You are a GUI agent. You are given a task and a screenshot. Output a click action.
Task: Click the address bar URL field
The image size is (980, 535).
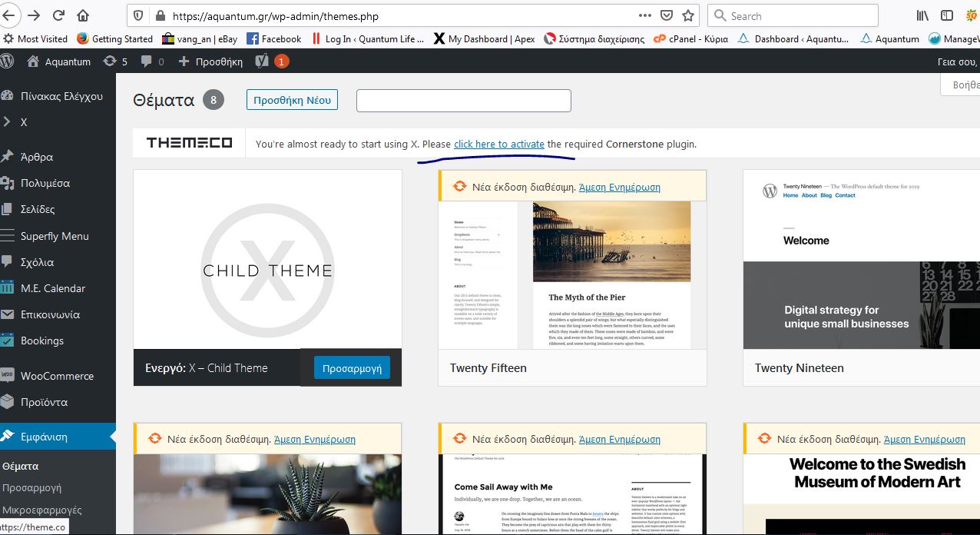[x=399, y=15]
